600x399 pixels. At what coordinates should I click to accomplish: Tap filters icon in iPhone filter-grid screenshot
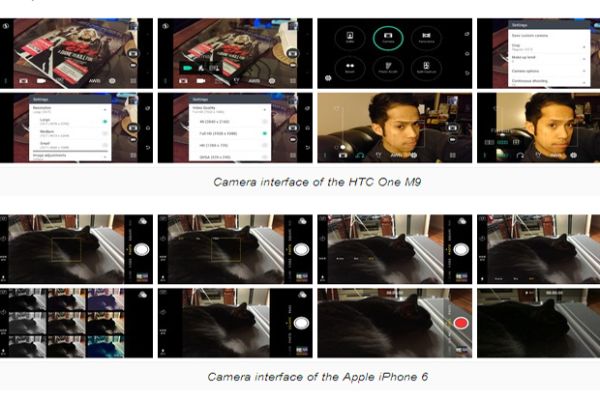pos(142,295)
